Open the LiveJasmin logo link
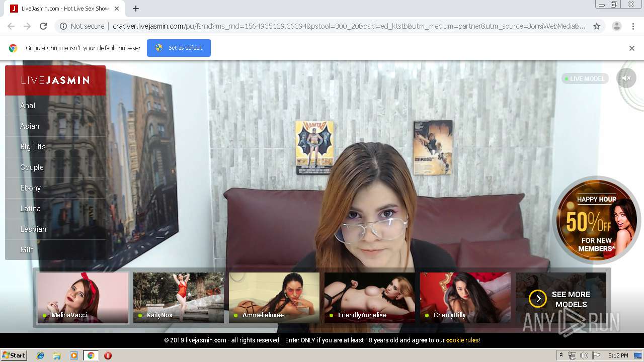644x362 pixels. pyautogui.click(x=55, y=80)
